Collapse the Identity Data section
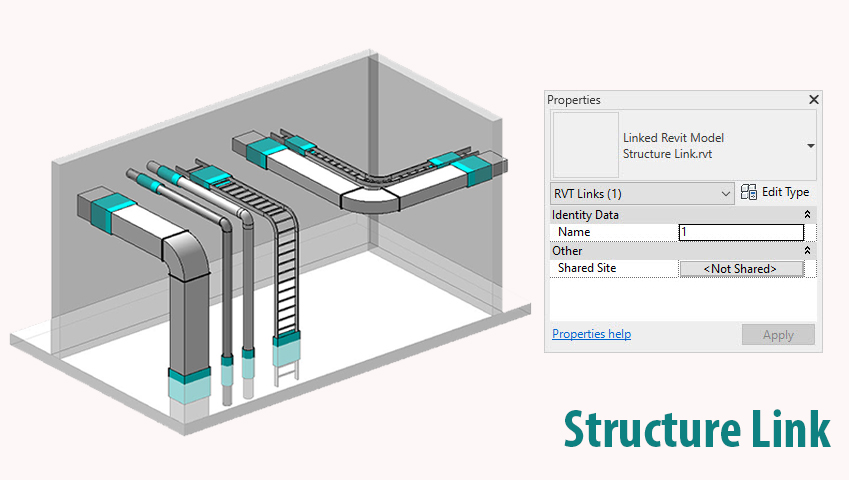 807,215
